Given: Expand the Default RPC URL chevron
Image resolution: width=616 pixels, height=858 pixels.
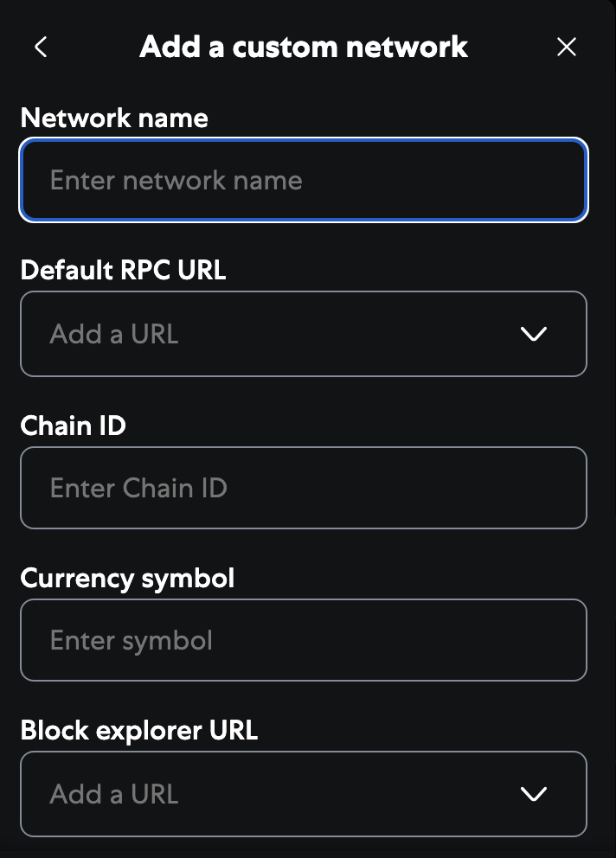Looking at the screenshot, I should pyautogui.click(x=534, y=334).
